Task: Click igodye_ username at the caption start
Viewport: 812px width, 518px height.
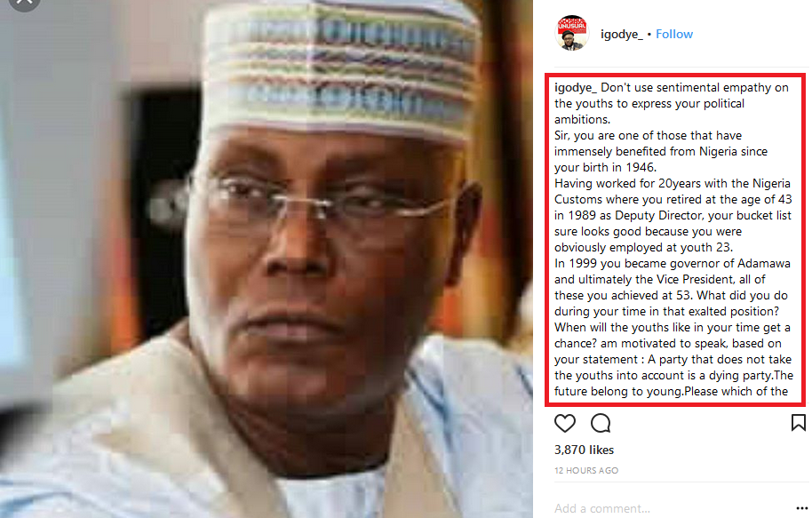Action: 576,88
